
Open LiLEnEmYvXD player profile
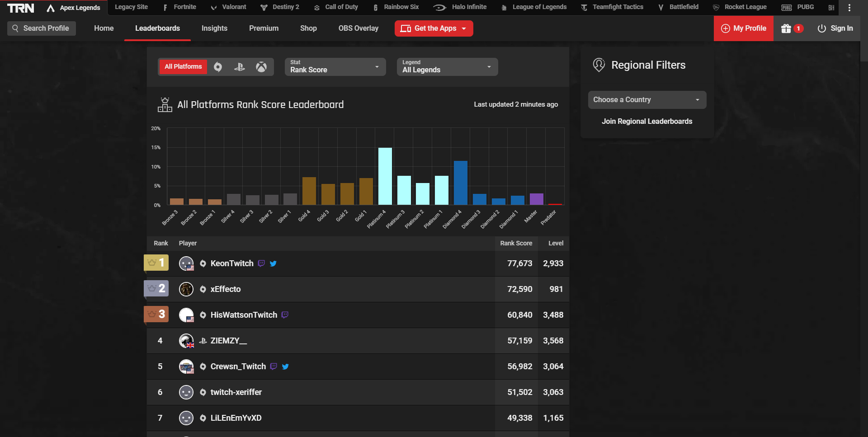coord(236,418)
